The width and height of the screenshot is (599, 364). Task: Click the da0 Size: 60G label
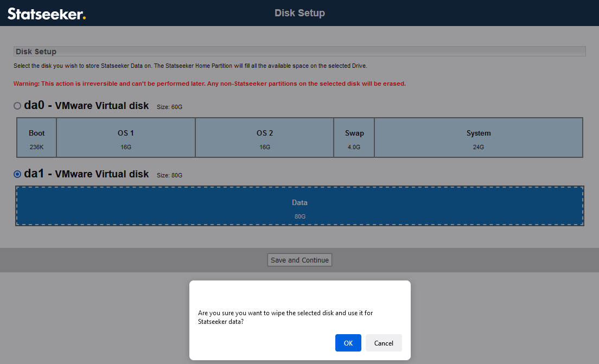coord(169,107)
